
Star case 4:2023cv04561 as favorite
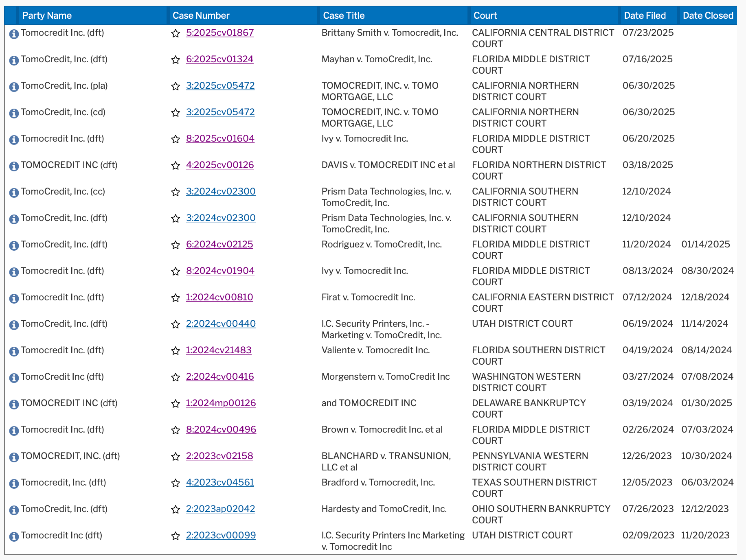click(x=176, y=483)
